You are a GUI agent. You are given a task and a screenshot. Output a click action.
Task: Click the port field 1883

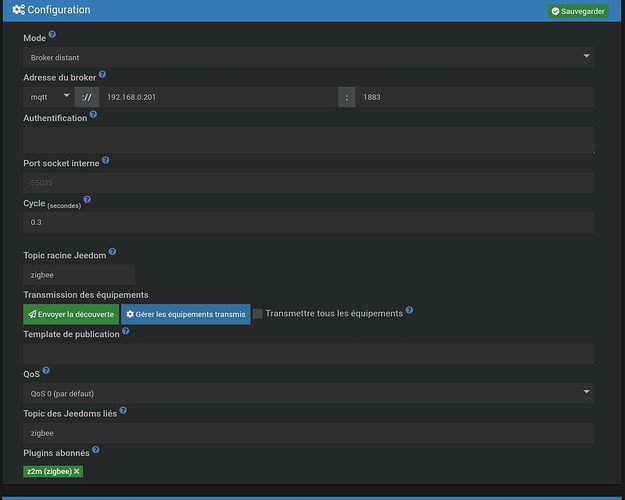pos(475,97)
